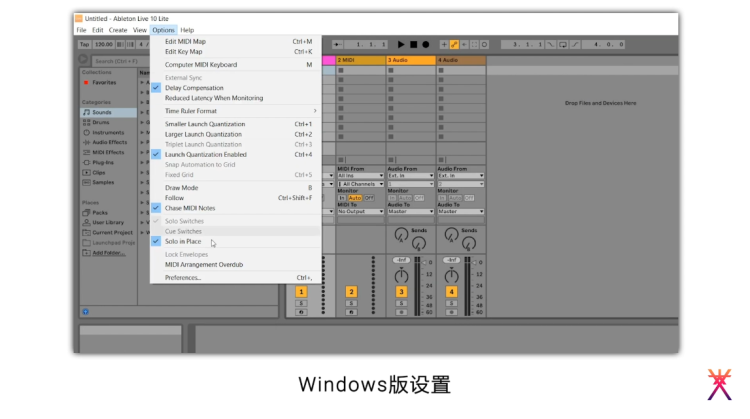Open User Library under Places
The image size is (750, 419).
(108, 222)
